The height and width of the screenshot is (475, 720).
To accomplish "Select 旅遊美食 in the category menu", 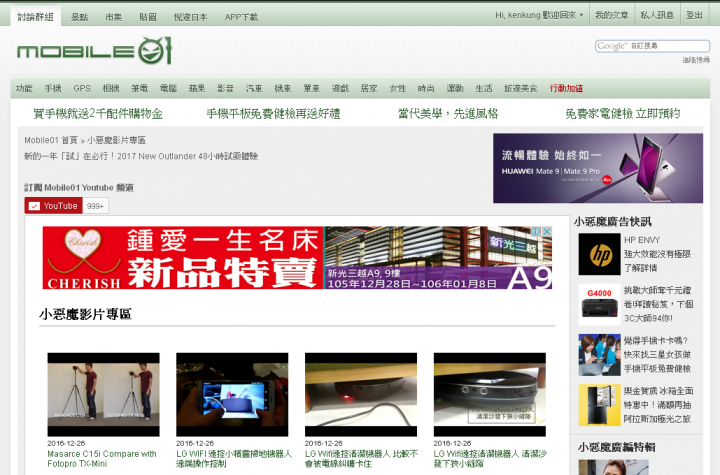I will tap(521, 88).
